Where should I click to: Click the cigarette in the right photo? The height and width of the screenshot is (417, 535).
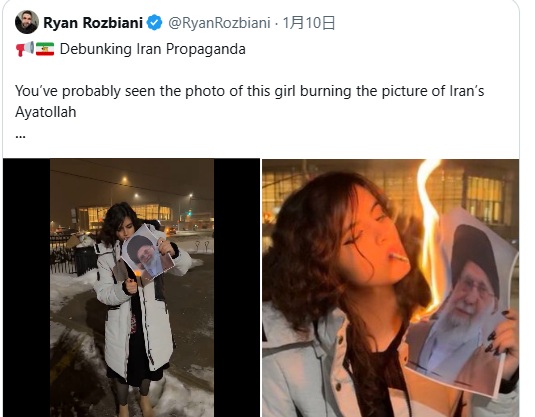(x=398, y=256)
